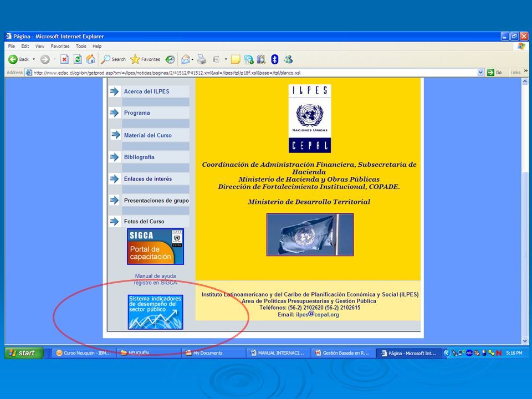Viewport: 532px width, 399px height.
Task: Click the ilpes@cepal.org email link
Action: click(x=317, y=314)
